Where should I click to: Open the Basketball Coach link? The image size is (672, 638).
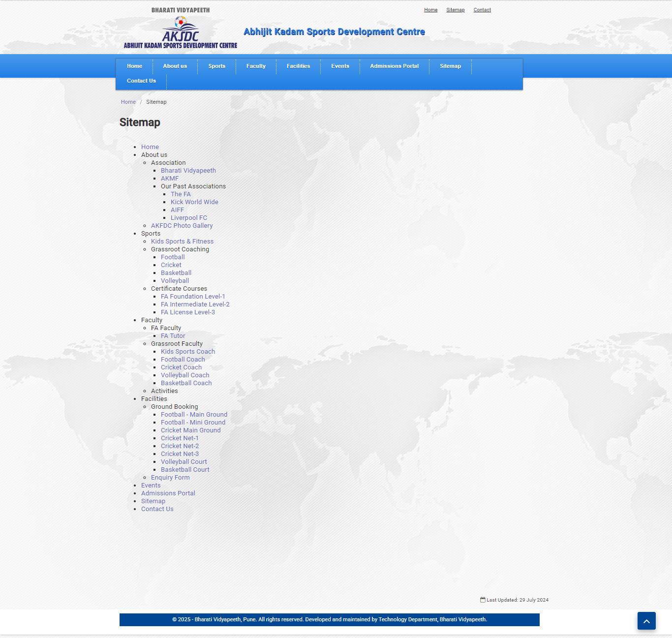tap(186, 383)
